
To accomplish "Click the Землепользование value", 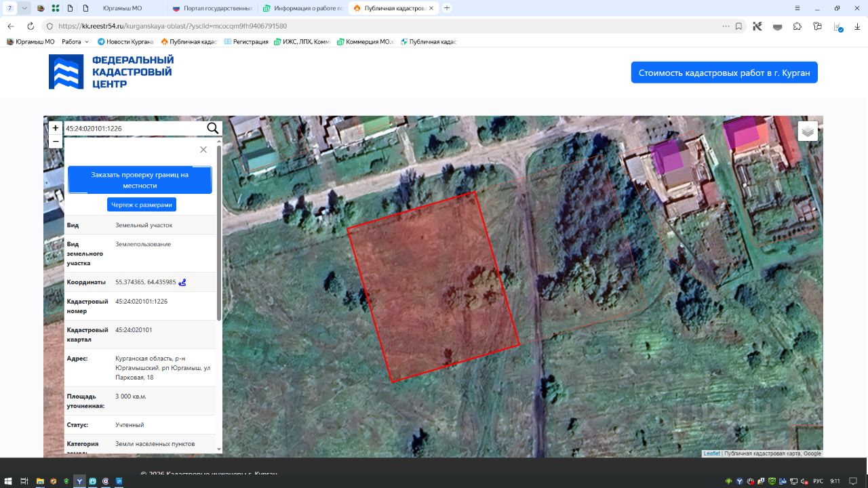I will click(x=143, y=244).
